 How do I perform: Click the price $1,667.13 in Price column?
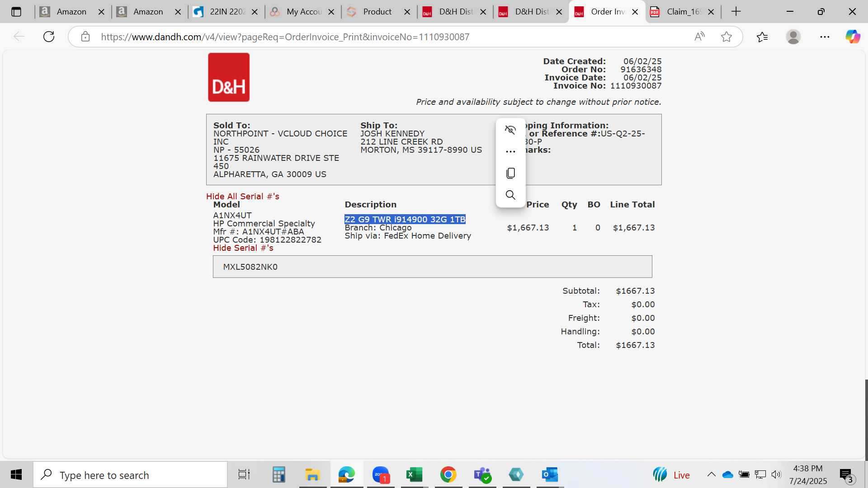click(x=528, y=228)
